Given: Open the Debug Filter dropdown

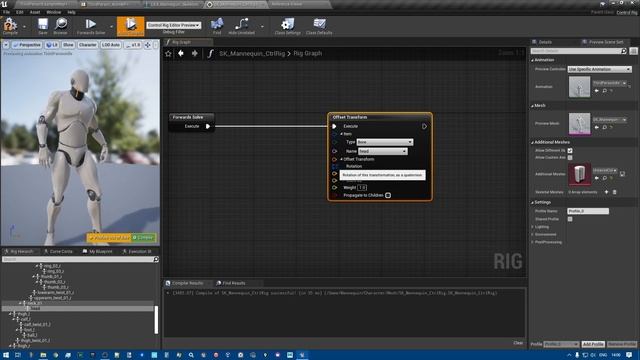Looking at the screenshot, I should pos(174,25).
